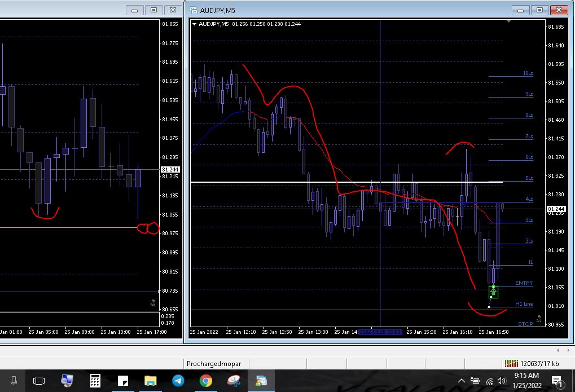Open the notification center icon
Image resolution: width=575 pixels, height=392 pixels.
click(x=556, y=381)
